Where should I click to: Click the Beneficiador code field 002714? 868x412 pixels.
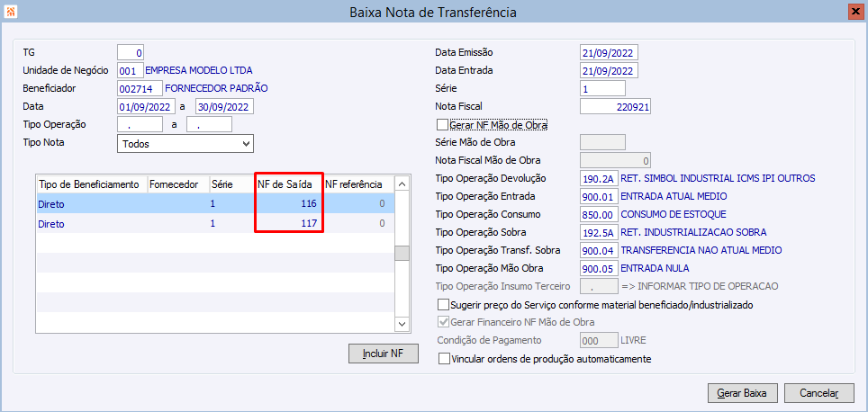click(x=140, y=88)
